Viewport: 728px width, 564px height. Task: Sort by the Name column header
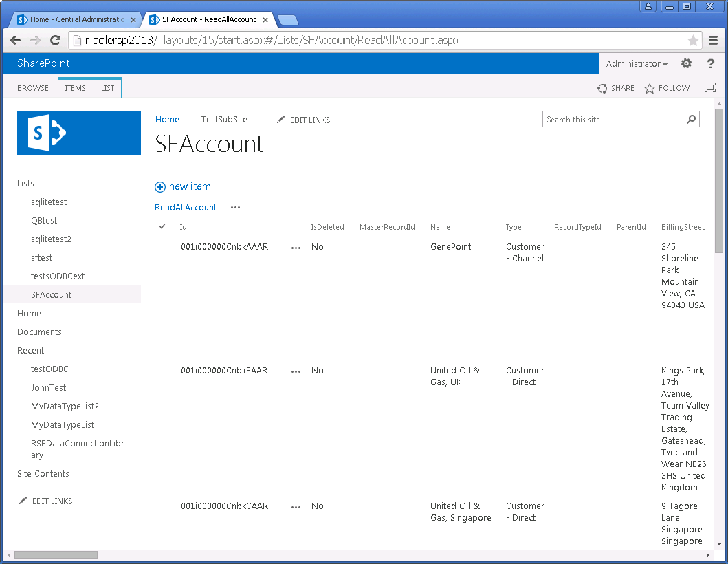[x=440, y=227]
